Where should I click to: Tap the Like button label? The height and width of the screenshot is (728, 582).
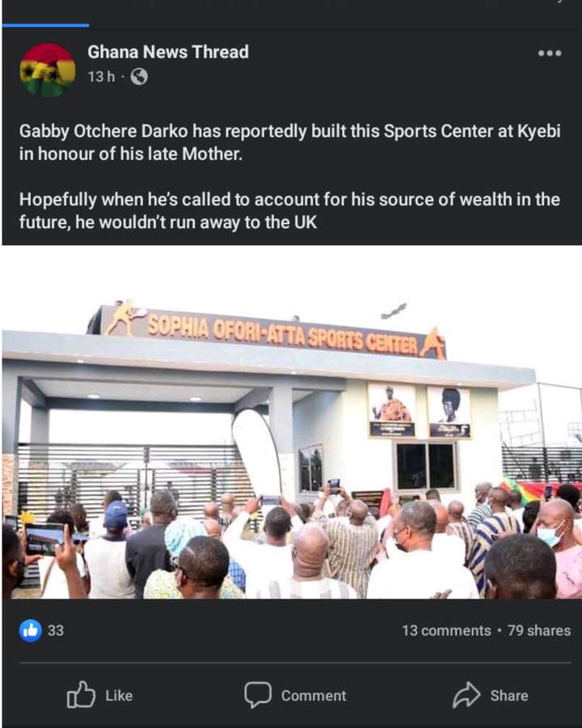click(119, 696)
